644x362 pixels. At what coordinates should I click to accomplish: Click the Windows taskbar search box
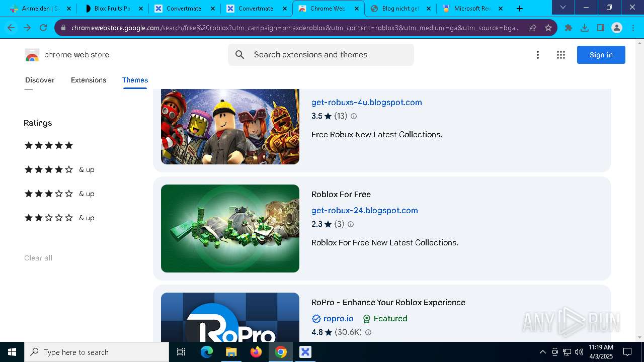click(97, 352)
